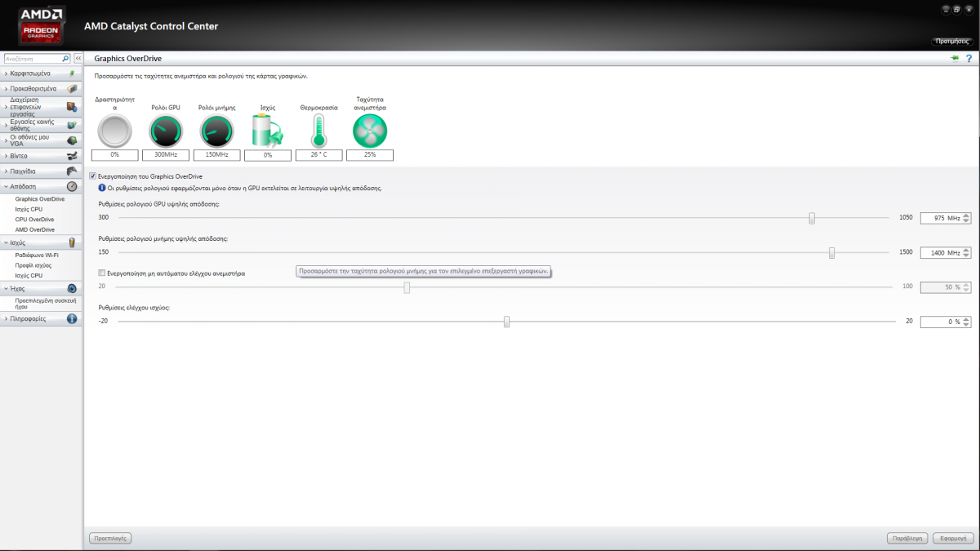Enable manual fan control checkbox

click(101, 273)
